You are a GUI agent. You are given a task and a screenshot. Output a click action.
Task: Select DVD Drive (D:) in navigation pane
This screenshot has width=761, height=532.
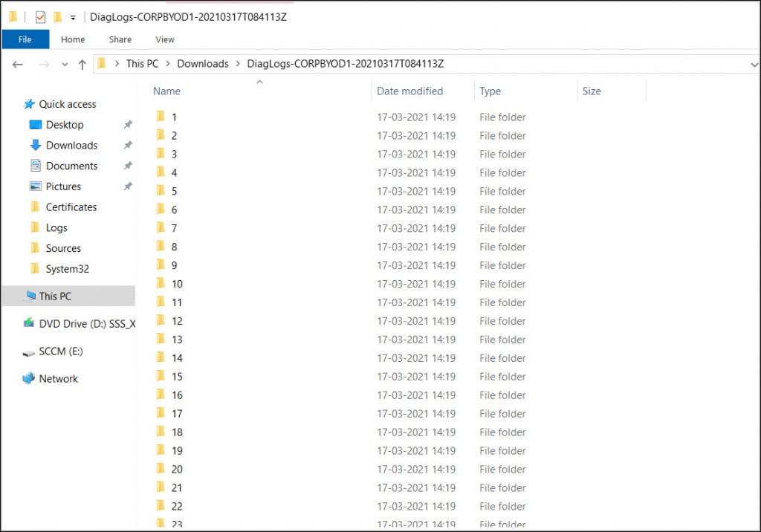[87, 324]
